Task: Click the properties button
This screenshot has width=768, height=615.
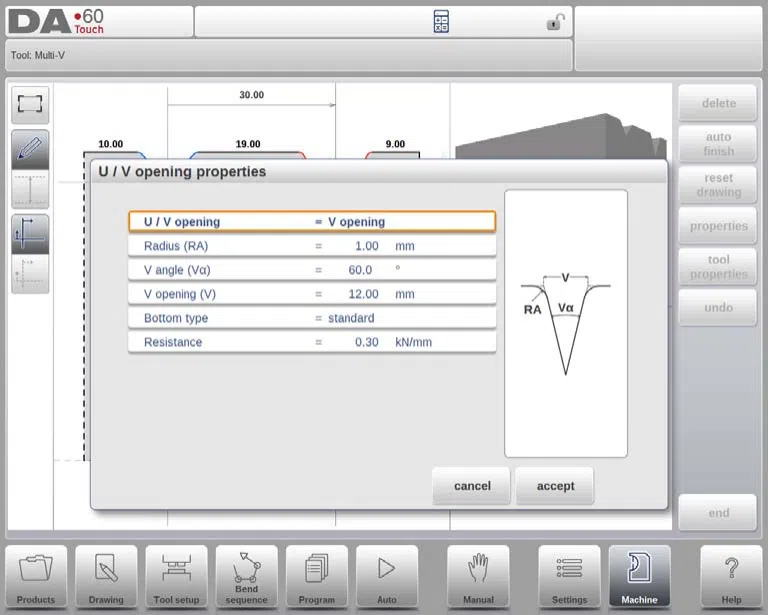Action: (718, 226)
